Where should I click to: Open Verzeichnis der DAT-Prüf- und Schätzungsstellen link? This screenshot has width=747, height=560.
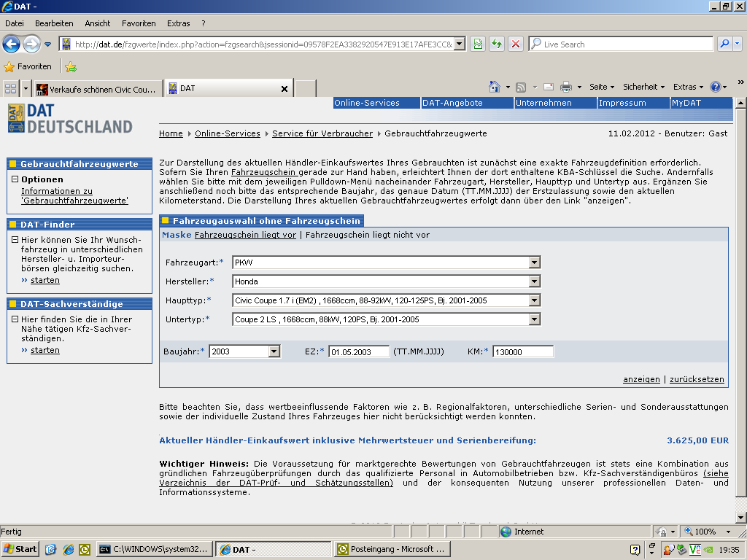(276, 483)
